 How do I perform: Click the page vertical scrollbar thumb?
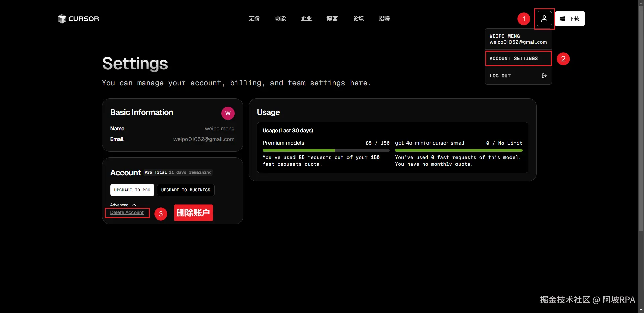point(641,117)
